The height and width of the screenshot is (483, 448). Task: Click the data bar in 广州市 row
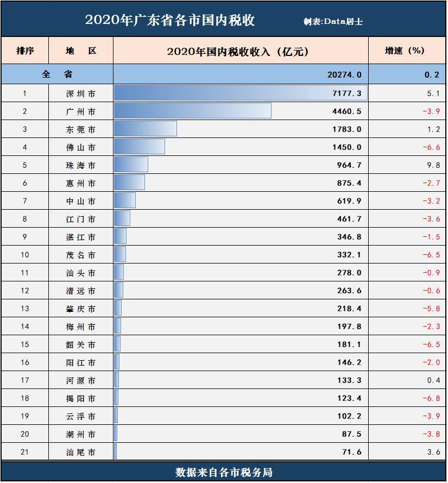(x=192, y=111)
